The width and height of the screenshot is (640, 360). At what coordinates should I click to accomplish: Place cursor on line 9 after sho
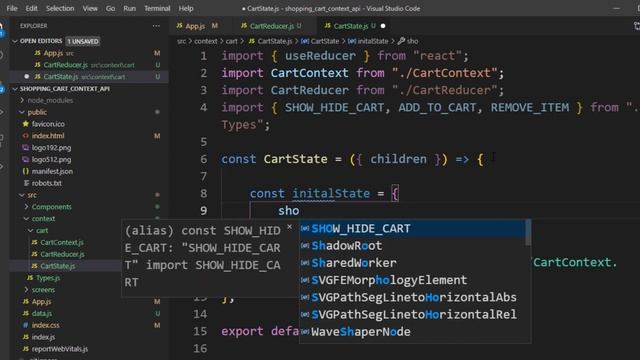300,211
